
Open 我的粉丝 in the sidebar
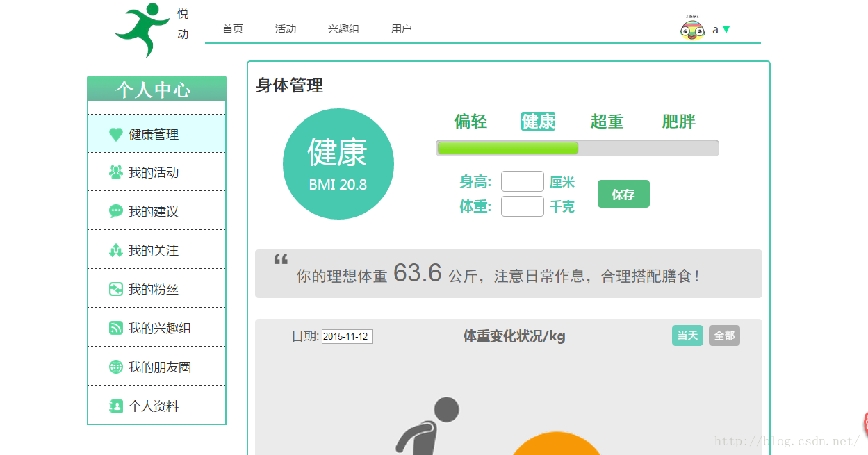(156, 289)
